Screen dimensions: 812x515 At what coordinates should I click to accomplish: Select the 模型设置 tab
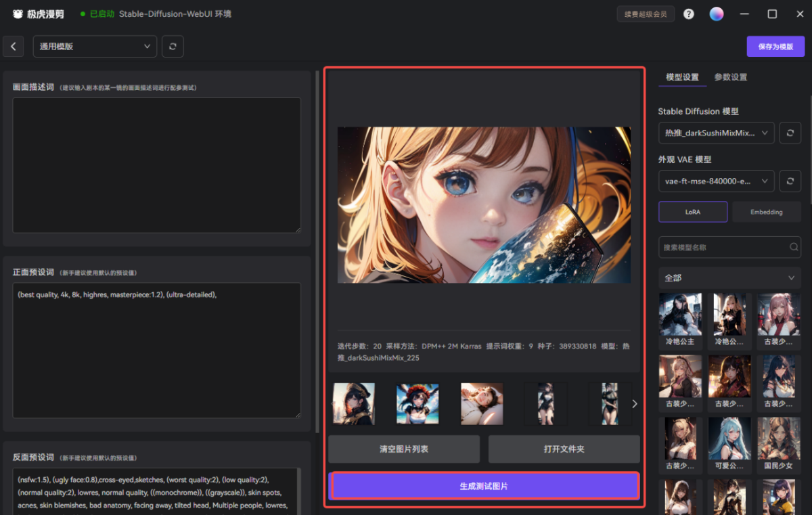[682, 77]
